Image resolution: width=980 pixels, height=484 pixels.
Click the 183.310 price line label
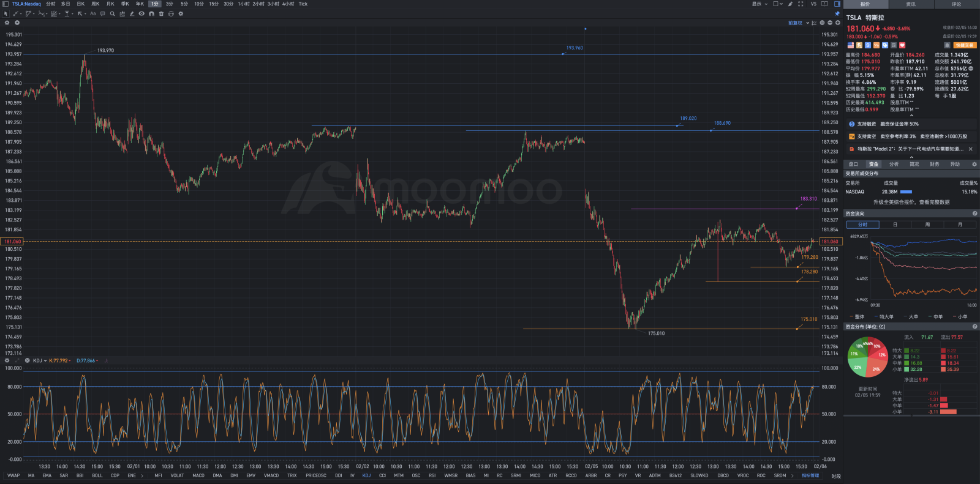(809, 199)
